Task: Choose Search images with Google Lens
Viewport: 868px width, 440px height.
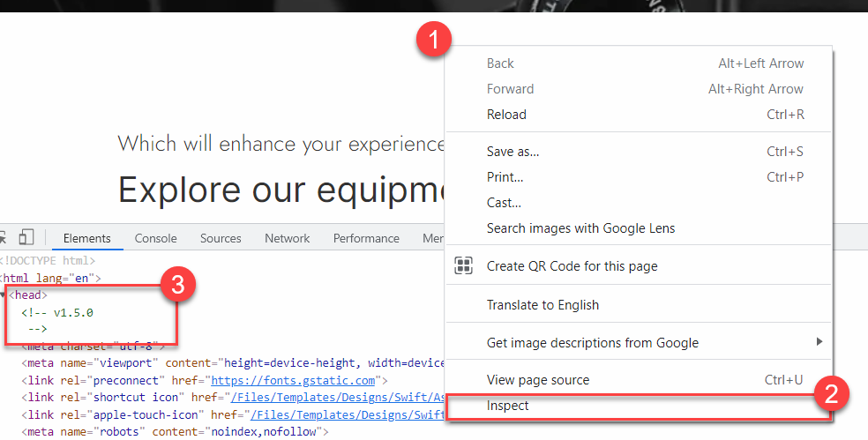Action: (580, 228)
